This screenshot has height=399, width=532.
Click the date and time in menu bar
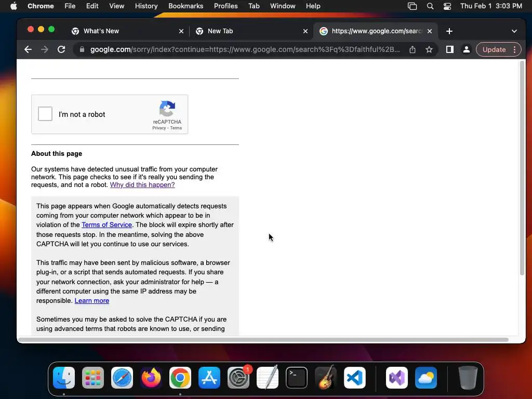click(x=491, y=6)
